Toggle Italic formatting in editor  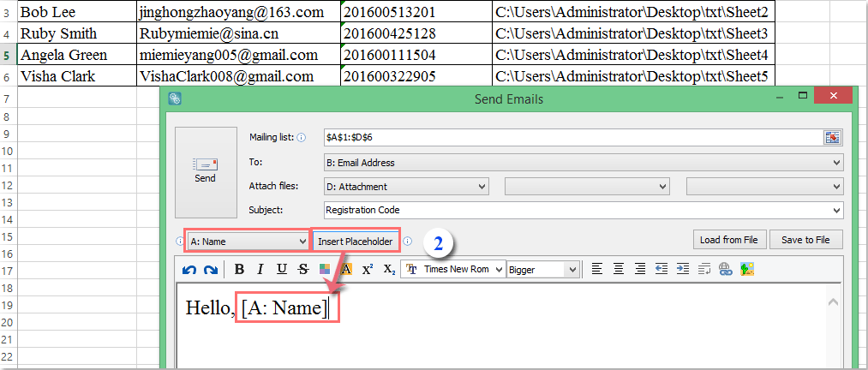(x=260, y=269)
